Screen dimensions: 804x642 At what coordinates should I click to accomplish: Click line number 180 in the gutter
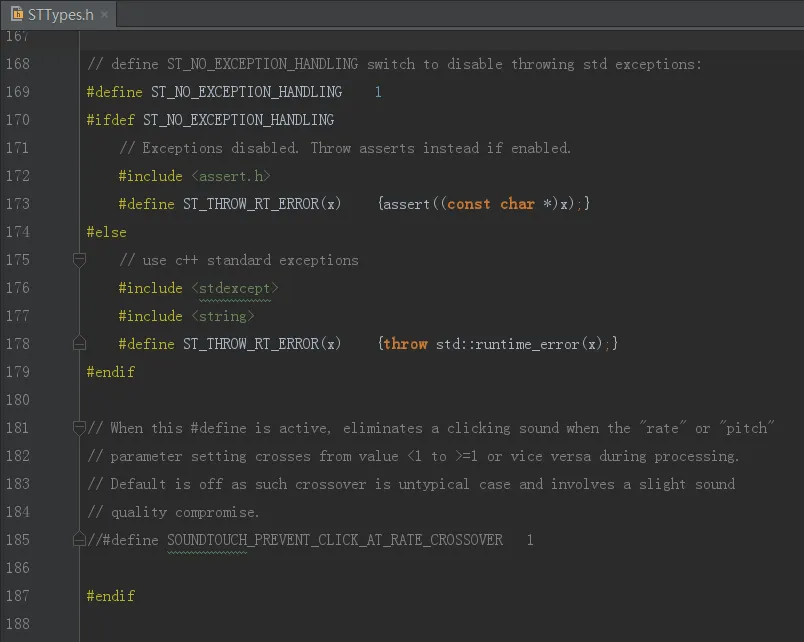point(17,399)
